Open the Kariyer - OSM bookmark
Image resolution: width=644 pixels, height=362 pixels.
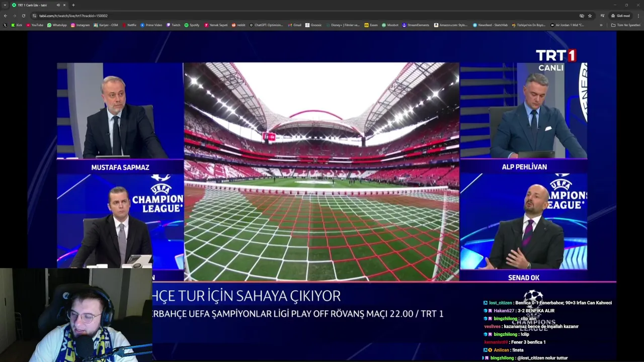[x=106, y=25]
